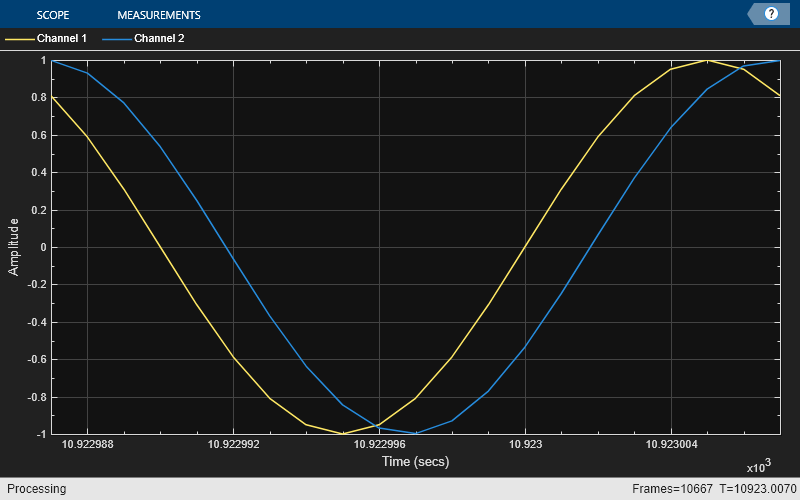Click the y-axis tick label 0.8
Image resolution: width=800 pixels, height=500 pixels.
coord(39,97)
